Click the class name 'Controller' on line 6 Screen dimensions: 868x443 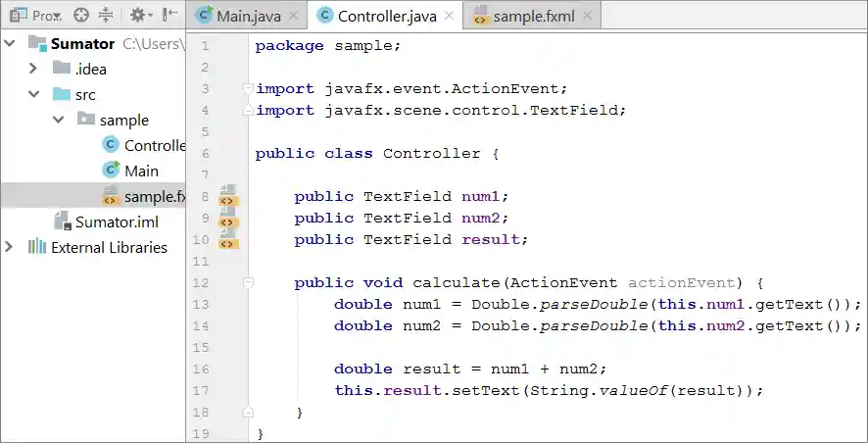432,154
